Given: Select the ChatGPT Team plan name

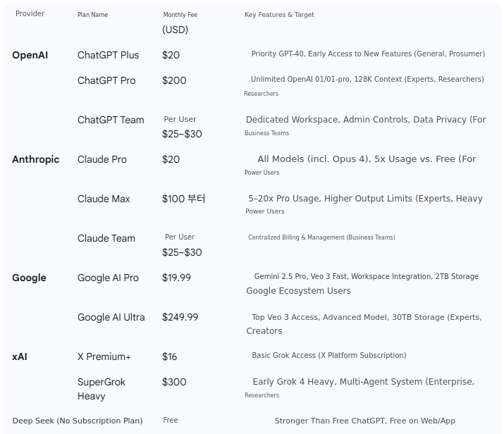Looking at the screenshot, I should [x=111, y=120].
